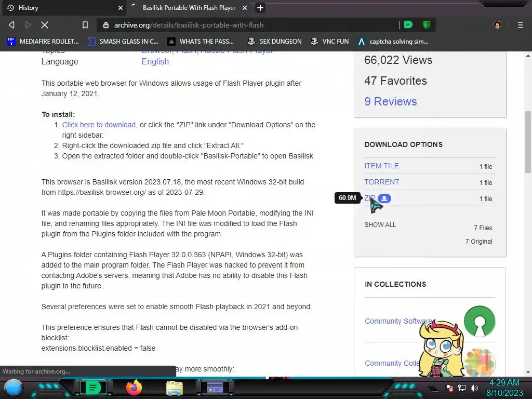
Task: Click the scrollbar up arrow
Action: tap(528, 55)
